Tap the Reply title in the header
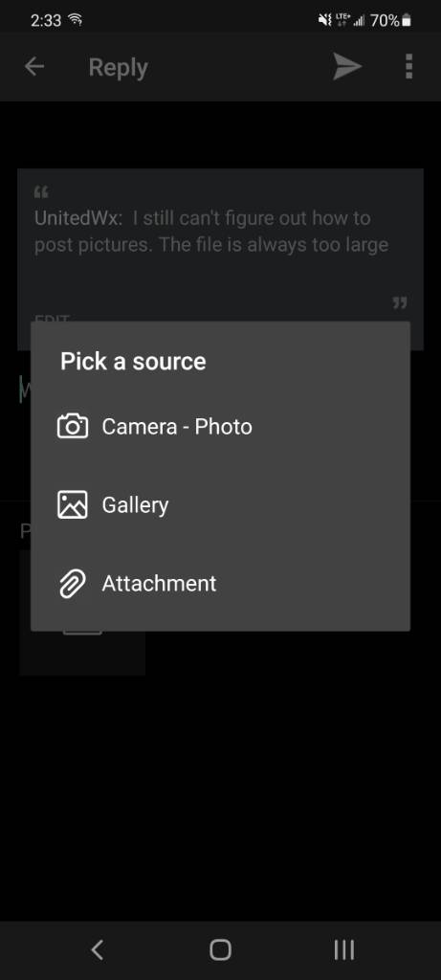Viewport: 441px width, 980px height. 118,68
